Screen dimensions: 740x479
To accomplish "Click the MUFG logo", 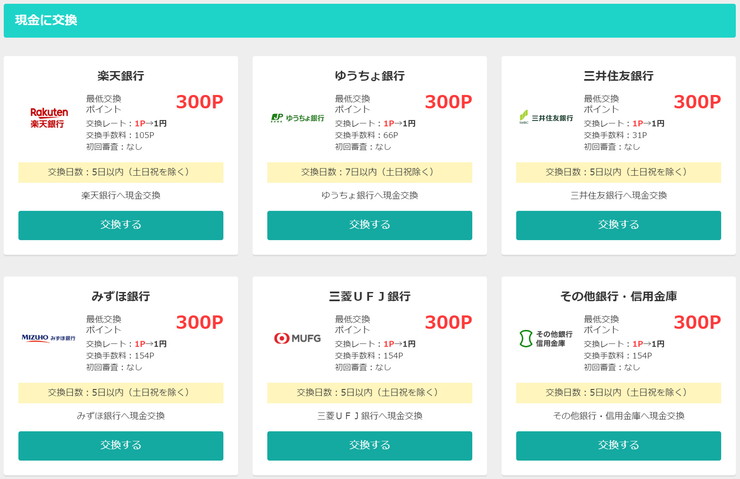I will [297, 338].
